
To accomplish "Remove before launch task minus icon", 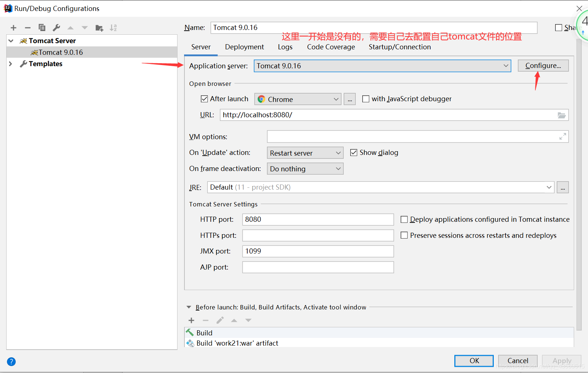I will [x=206, y=320].
